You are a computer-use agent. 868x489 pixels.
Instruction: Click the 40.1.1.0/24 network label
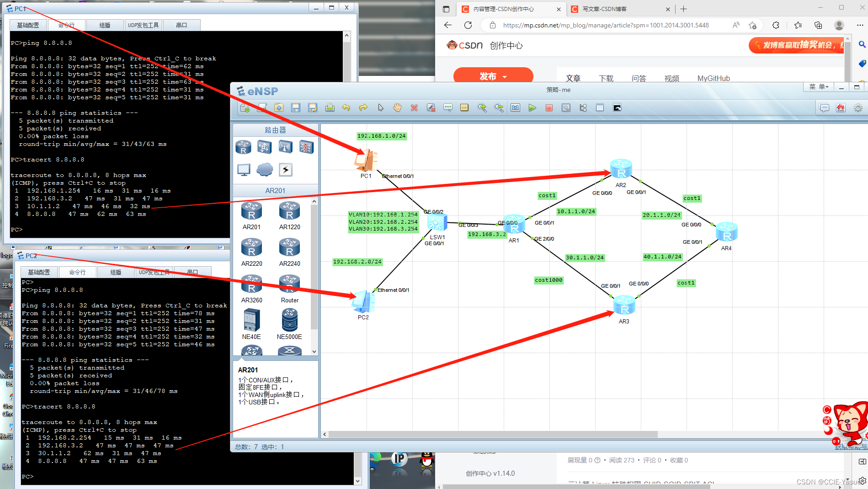coord(662,257)
